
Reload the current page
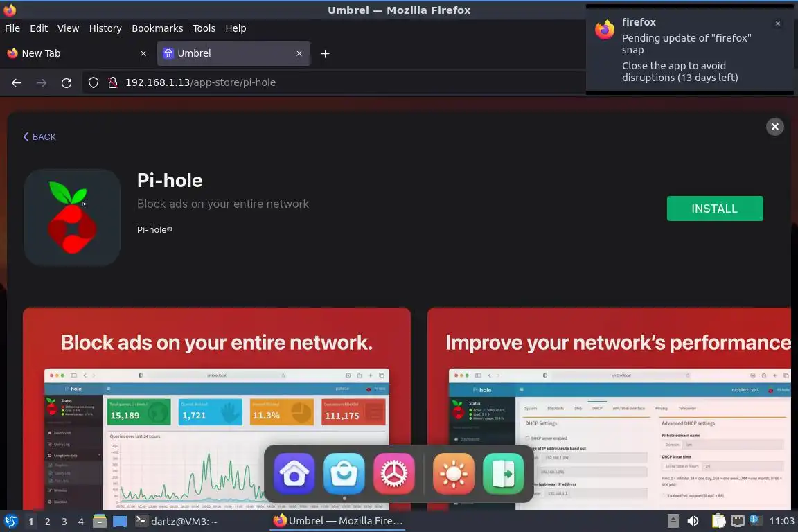click(66, 82)
